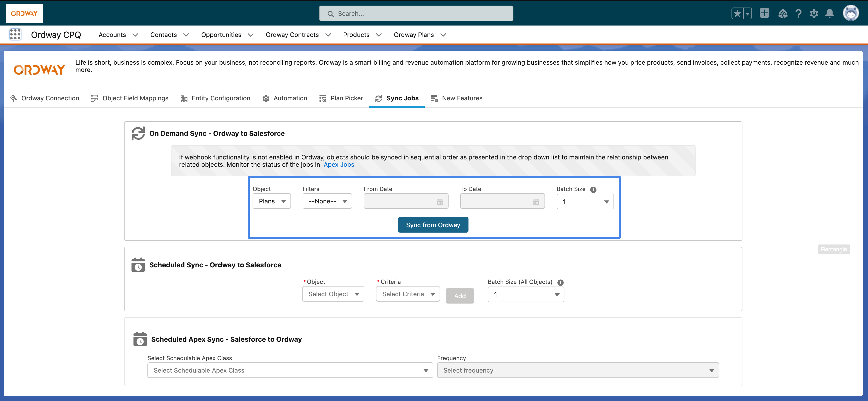Screen dimensions: 868x401
Task: Open the Filters --None-- dropdown
Action: [327, 201]
